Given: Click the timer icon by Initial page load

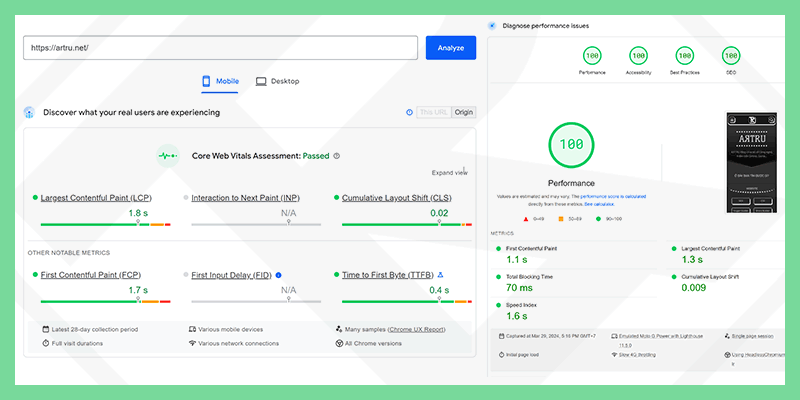Looking at the screenshot, I should tap(501, 355).
